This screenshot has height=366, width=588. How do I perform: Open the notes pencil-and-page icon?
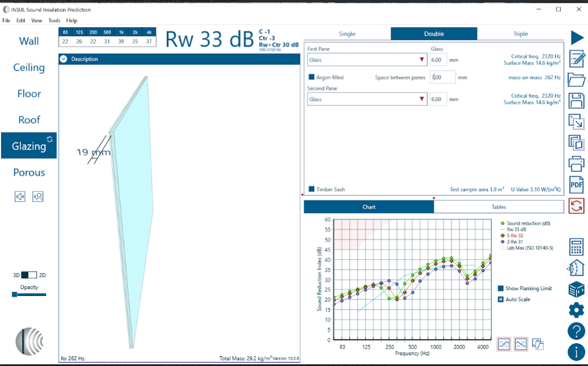[x=577, y=59]
